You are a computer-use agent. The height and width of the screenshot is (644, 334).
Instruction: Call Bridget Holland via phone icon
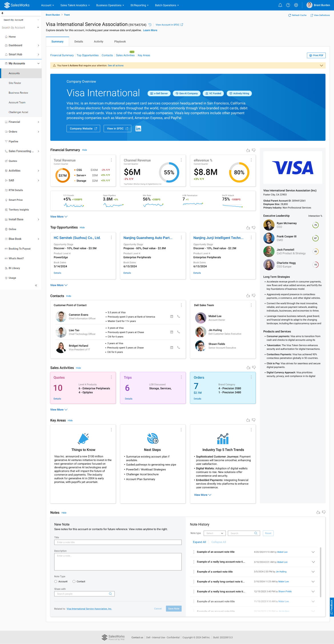[x=179, y=347]
